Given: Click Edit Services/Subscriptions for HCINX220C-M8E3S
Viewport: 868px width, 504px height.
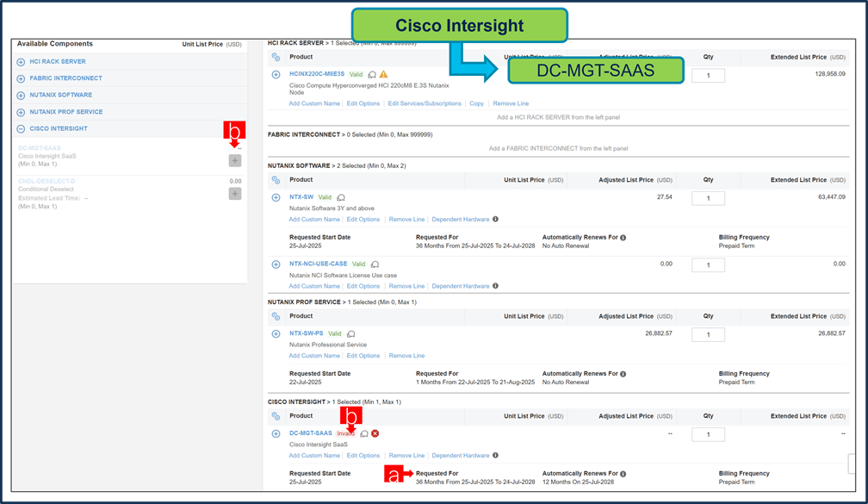Looking at the screenshot, I should pos(425,103).
